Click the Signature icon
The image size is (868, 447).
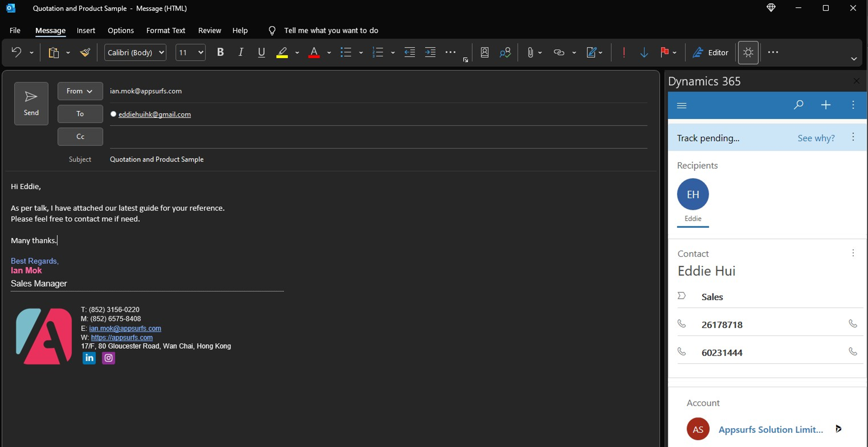pyautogui.click(x=591, y=52)
